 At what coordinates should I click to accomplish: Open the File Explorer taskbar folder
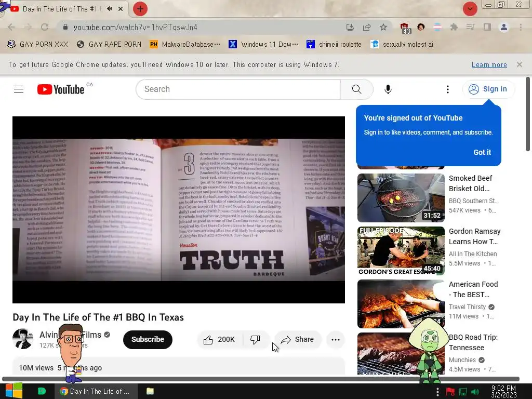pos(150,391)
